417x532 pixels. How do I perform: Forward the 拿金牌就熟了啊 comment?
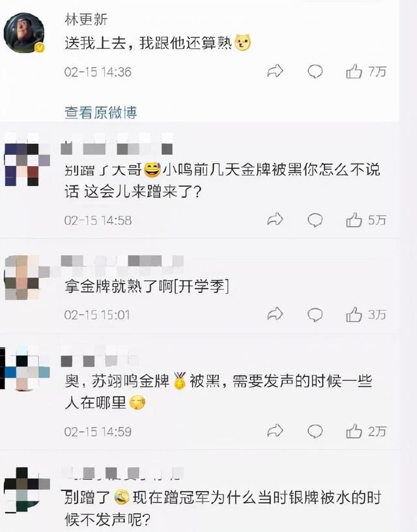coord(275,314)
